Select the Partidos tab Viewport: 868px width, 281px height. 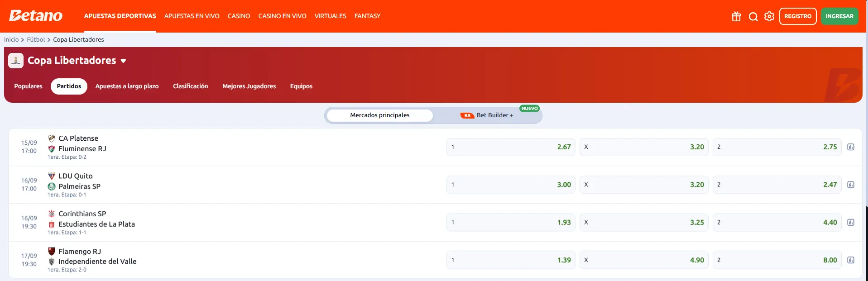[69, 86]
